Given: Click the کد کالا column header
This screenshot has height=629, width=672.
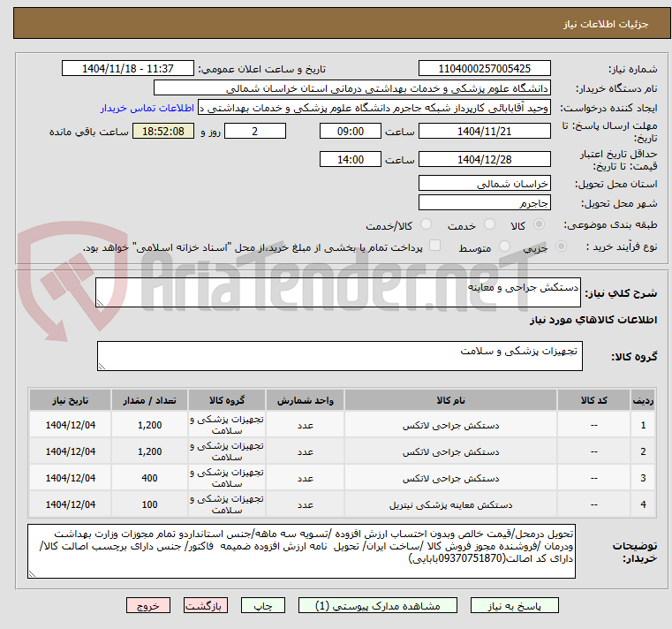Looking at the screenshot, I should pos(593,400).
